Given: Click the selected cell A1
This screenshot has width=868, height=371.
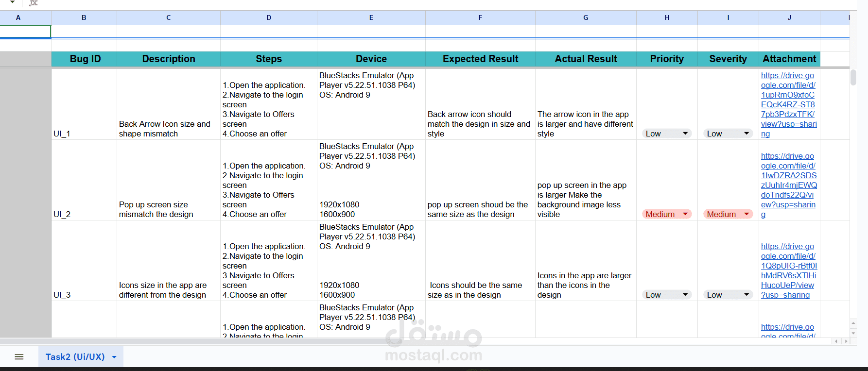Looking at the screenshot, I should pos(25,32).
